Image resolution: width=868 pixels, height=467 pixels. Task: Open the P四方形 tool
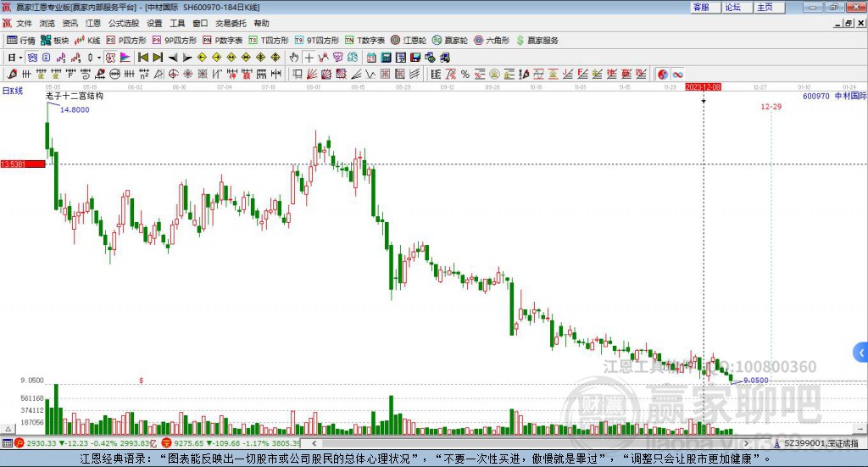pyautogui.click(x=126, y=41)
